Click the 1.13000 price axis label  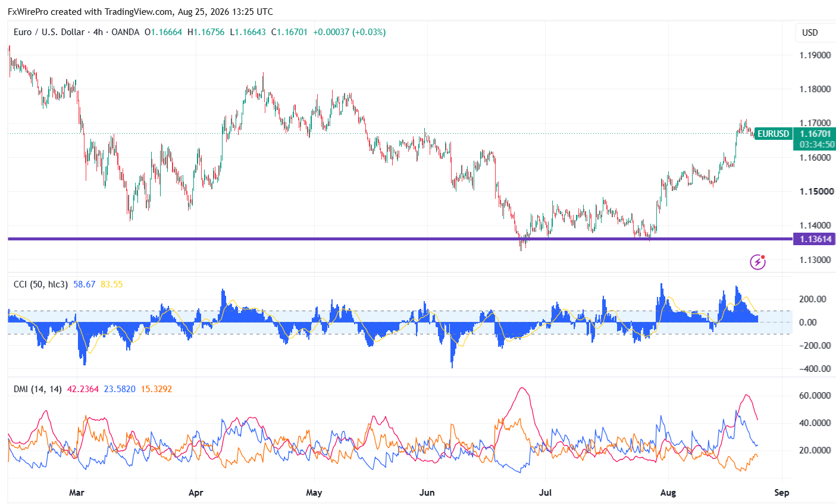pos(815,260)
